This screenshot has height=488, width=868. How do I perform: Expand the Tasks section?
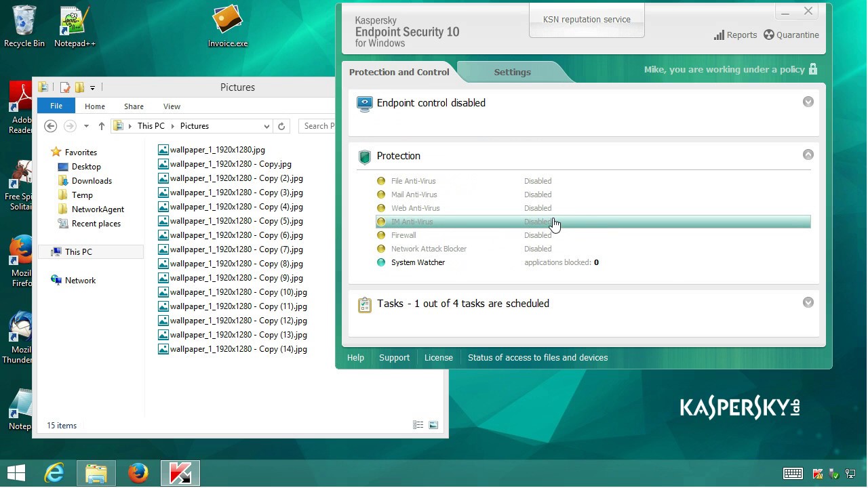tap(808, 302)
